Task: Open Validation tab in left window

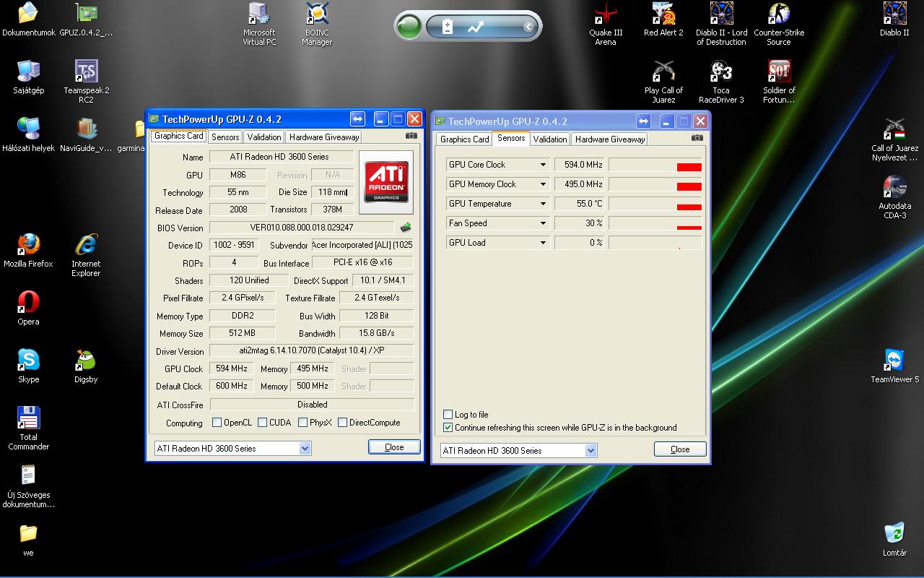Action: click(264, 137)
